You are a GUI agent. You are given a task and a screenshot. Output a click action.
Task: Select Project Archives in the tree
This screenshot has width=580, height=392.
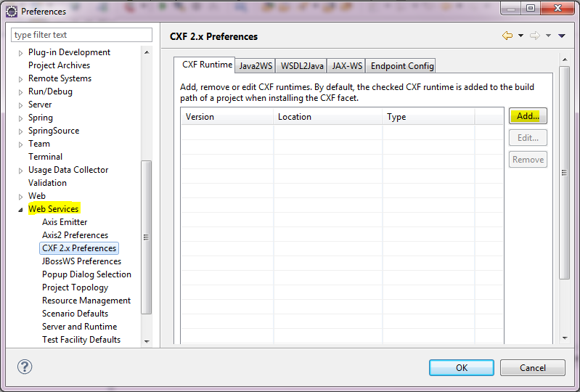point(60,65)
